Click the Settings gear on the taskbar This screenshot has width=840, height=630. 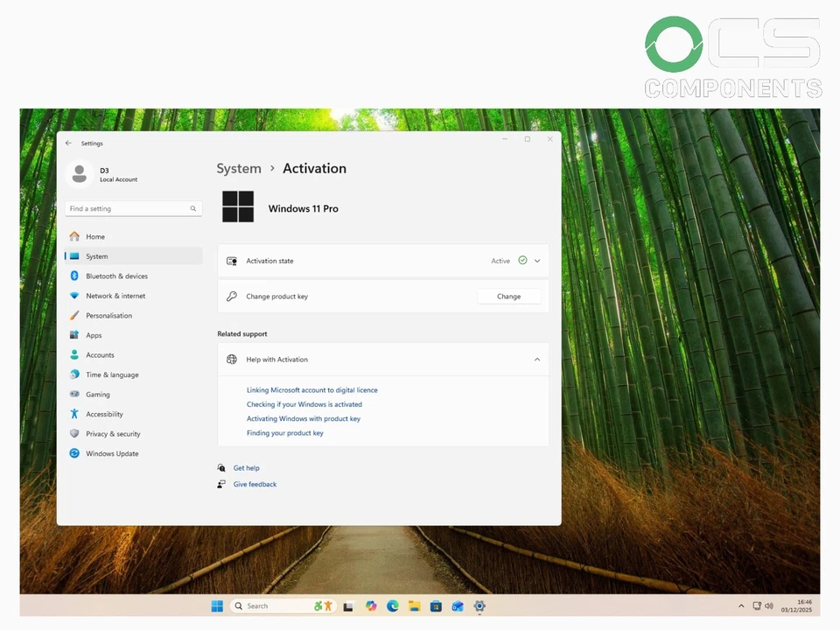479,605
